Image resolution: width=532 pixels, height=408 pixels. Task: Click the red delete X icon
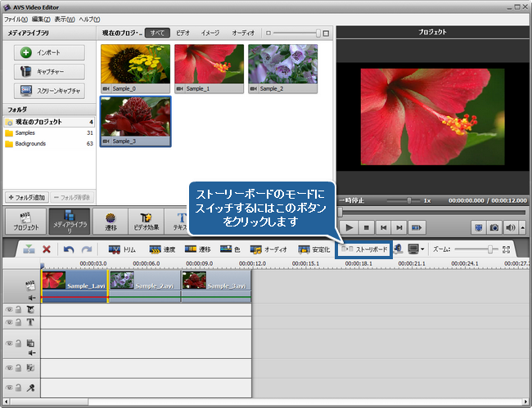[47, 249]
